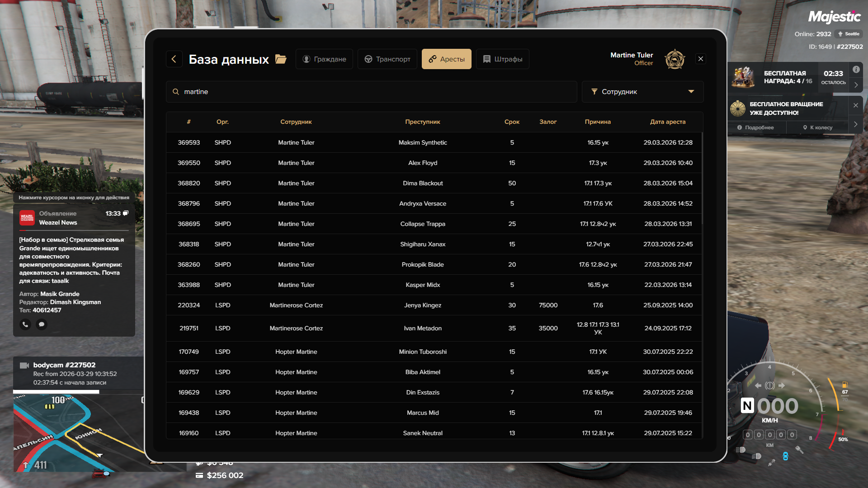Dismiss the free spin notification

click(855, 105)
